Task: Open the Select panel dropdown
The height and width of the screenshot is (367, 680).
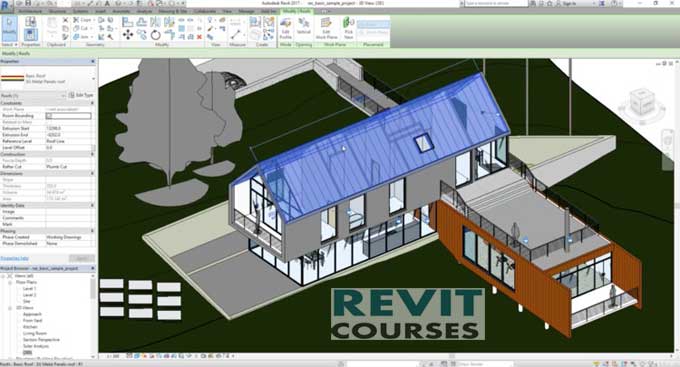Action: (10, 44)
